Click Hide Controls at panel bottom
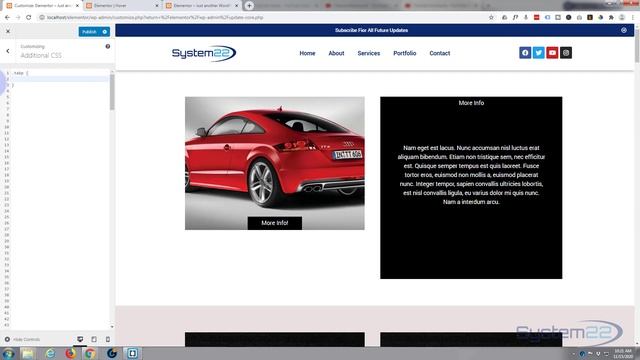 [22, 339]
